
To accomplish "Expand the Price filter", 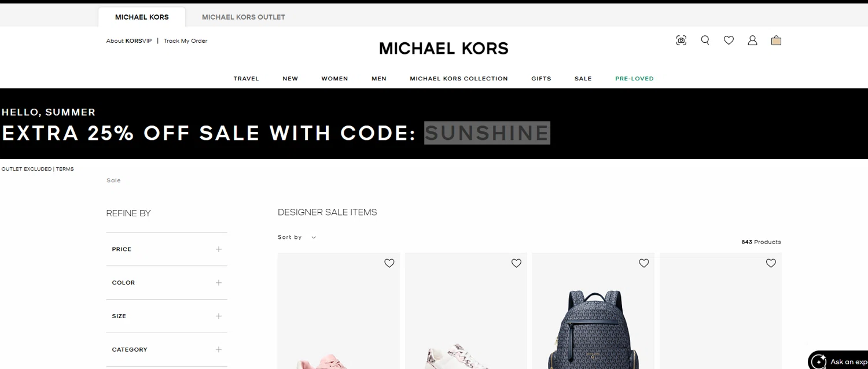I will pos(167,249).
